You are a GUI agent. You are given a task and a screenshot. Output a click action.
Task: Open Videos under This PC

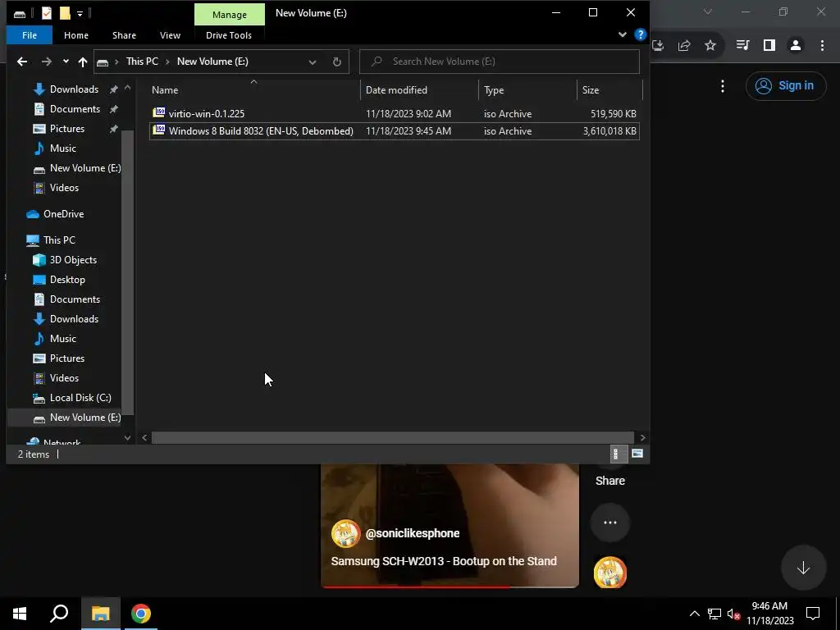[64, 378]
